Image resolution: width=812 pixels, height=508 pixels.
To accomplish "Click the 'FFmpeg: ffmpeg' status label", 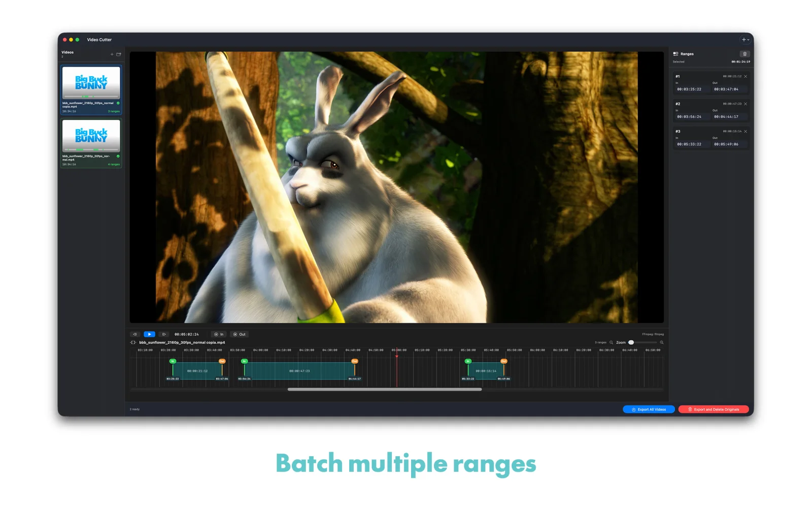I will point(653,334).
